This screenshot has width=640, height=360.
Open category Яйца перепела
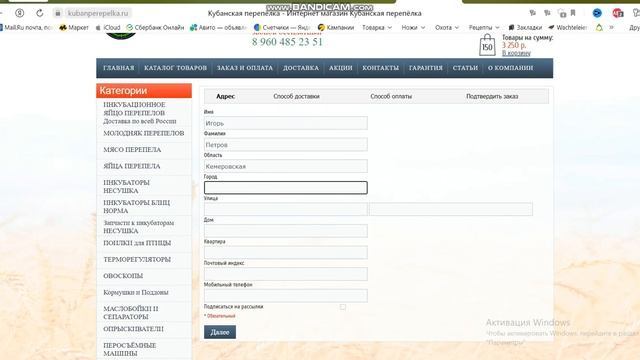131,166
